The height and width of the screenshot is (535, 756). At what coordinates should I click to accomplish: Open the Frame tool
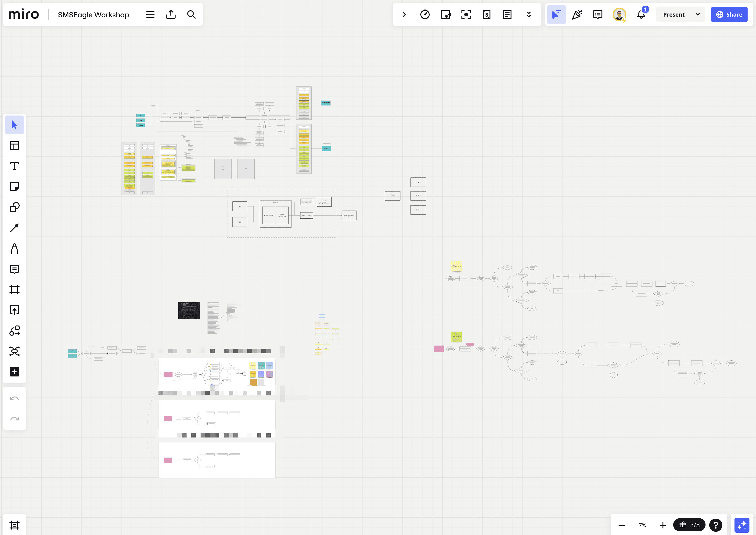point(14,289)
